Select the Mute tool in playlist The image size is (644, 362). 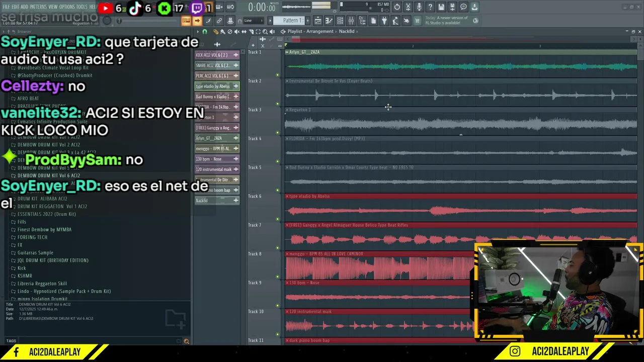(x=237, y=32)
